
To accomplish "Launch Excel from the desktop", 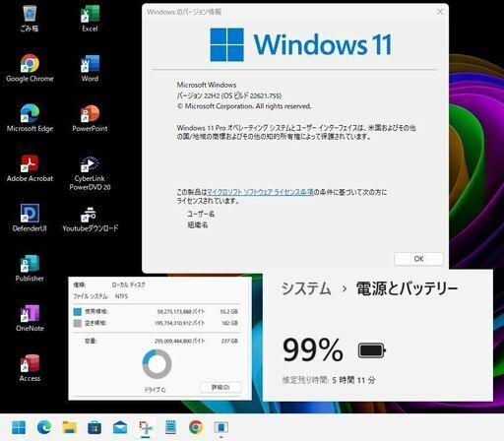I will tap(90, 19).
